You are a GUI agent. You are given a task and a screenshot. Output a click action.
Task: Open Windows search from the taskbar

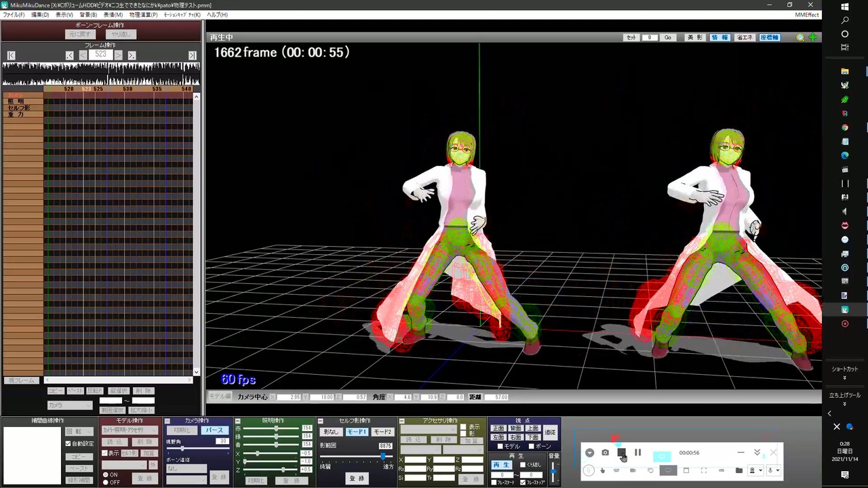click(x=845, y=20)
